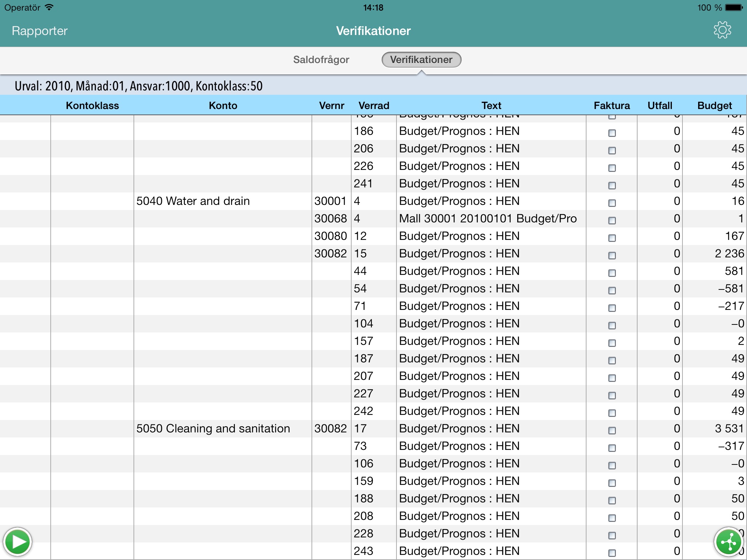This screenshot has width=747, height=560.
Task: Tap the 14:18 clock in status bar
Action: coord(373,7)
